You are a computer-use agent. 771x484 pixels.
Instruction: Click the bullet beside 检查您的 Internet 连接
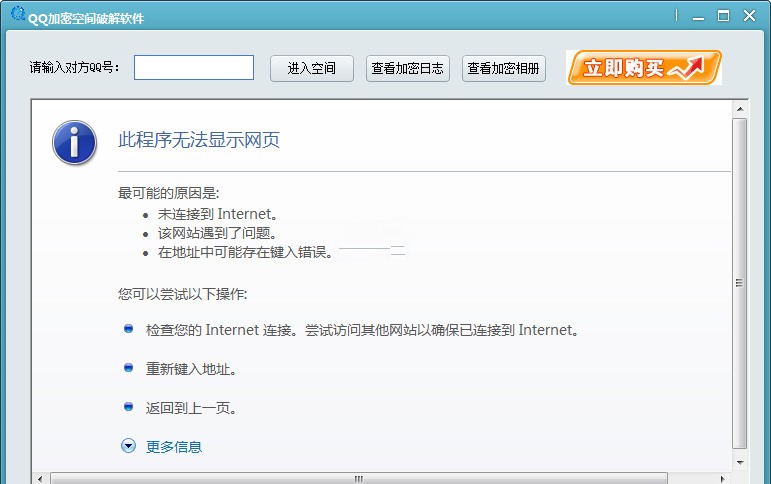click(128, 329)
